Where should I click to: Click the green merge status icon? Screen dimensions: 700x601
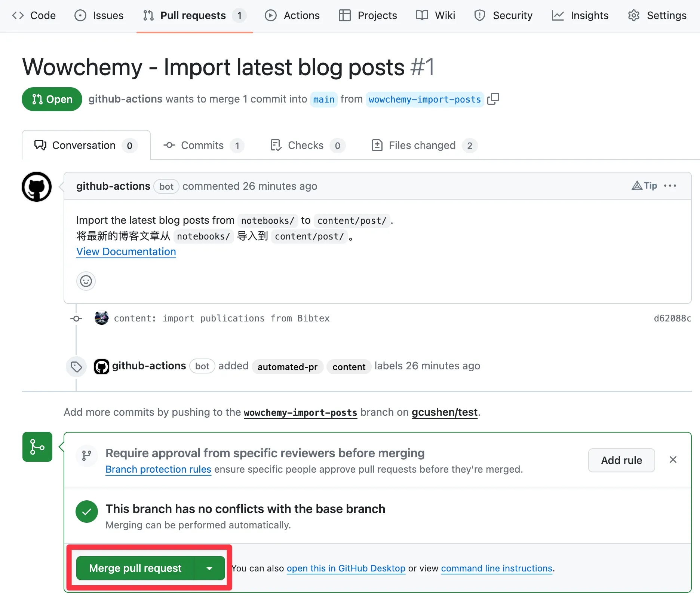[x=37, y=447]
